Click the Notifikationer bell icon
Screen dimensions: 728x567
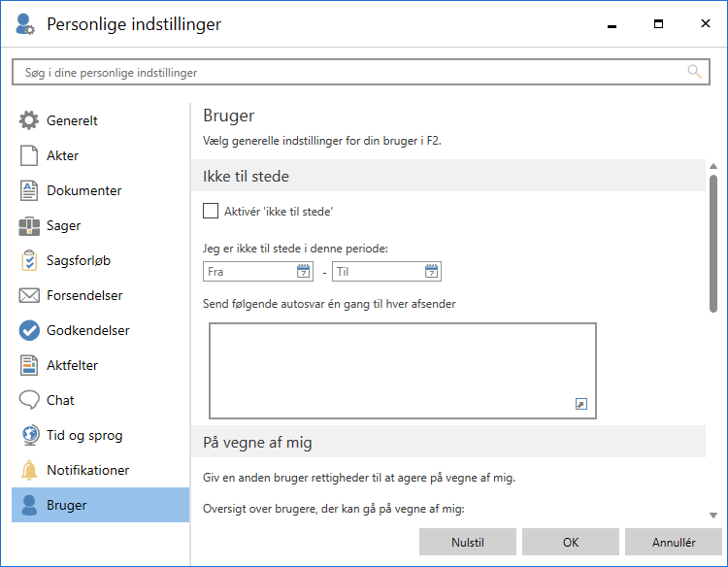[x=30, y=471]
